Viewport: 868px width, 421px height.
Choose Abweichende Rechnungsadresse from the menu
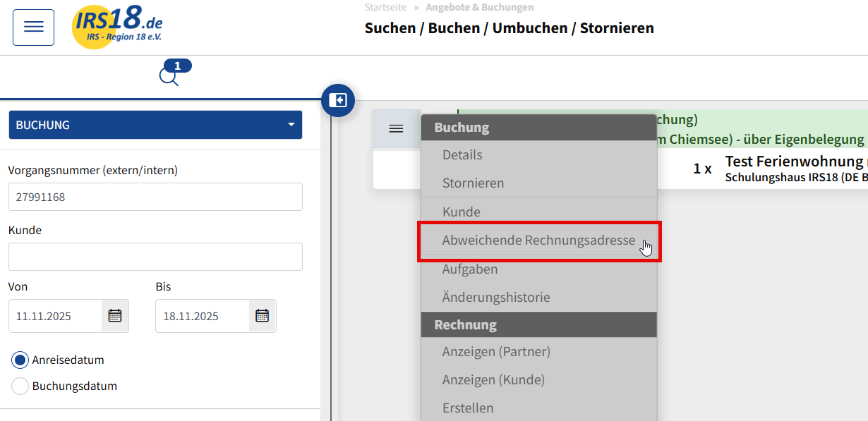[538, 240]
